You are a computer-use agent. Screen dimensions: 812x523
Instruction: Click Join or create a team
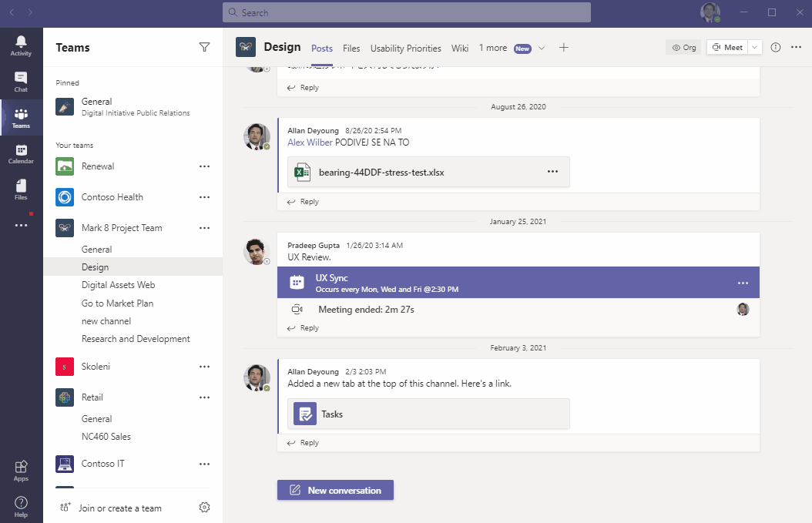(x=110, y=508)
